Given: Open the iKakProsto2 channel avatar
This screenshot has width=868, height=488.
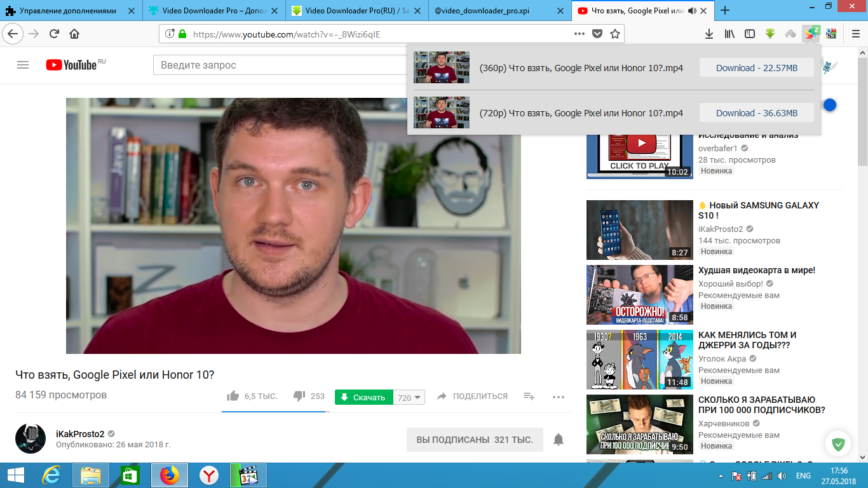Looking at the screenshot, I should pyautogui.click(x=31, y=439).
